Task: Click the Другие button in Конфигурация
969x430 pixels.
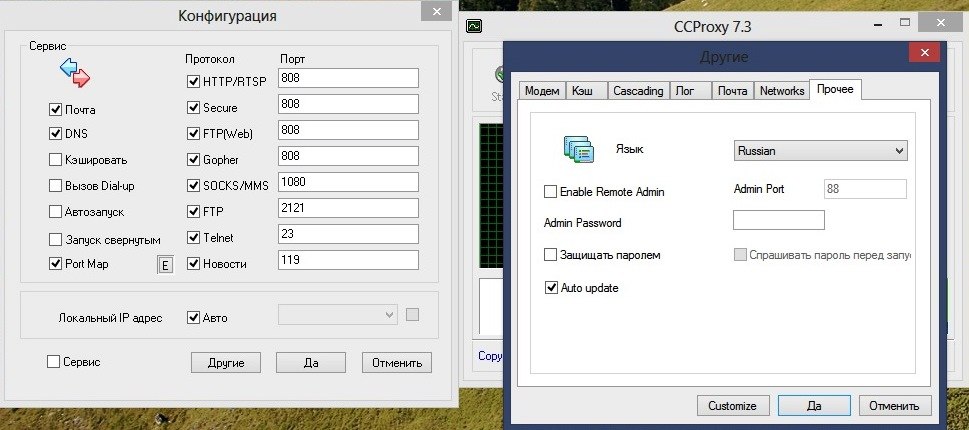Action: 226,362
